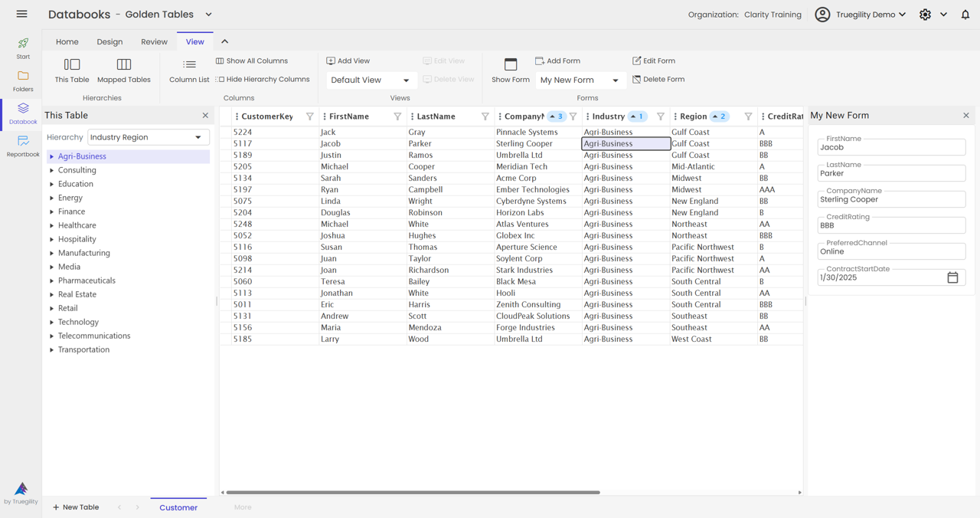Image resolution: width=980 pixels, height=518 pixels.
Task: Open the My New Form dropdown in Forms
Action: 580,79
